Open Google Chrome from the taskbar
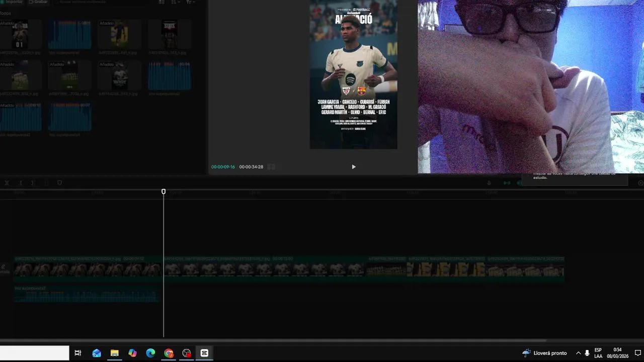Screen dimensions: 644x362 [169, 353]
